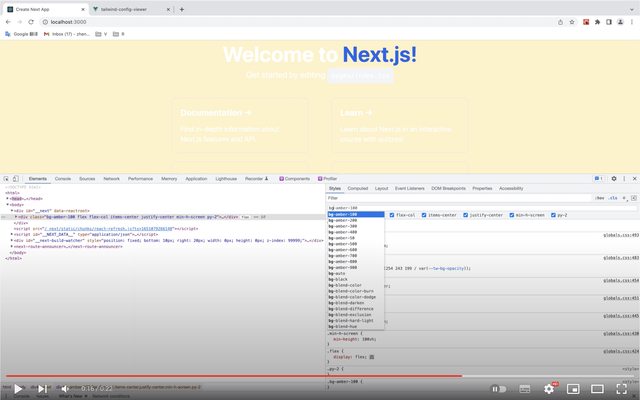Enable miniplayer mode
Viewport: 640px width, 400px height.
click(x=573, y=389)
